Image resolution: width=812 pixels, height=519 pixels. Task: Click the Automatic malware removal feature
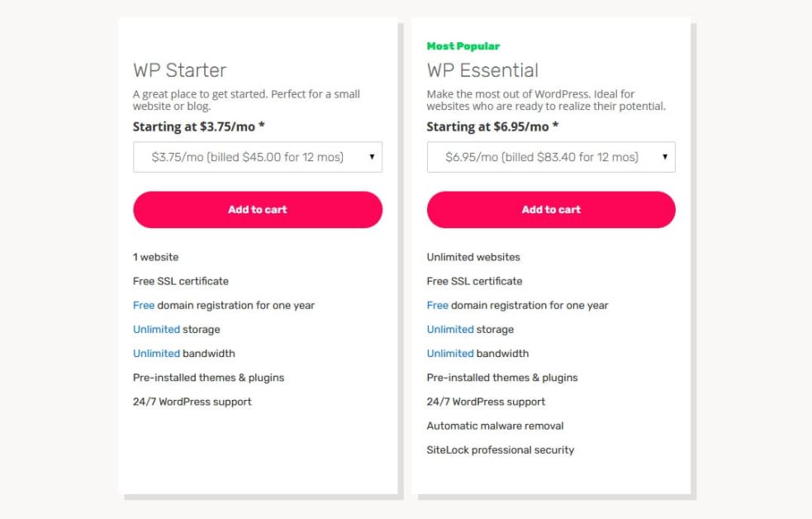[x=495, y=426]
